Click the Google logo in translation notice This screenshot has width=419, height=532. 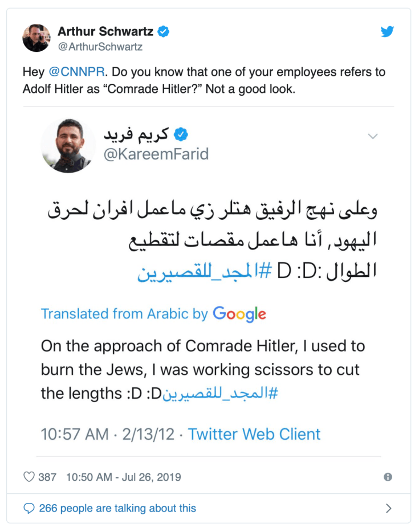239,314
